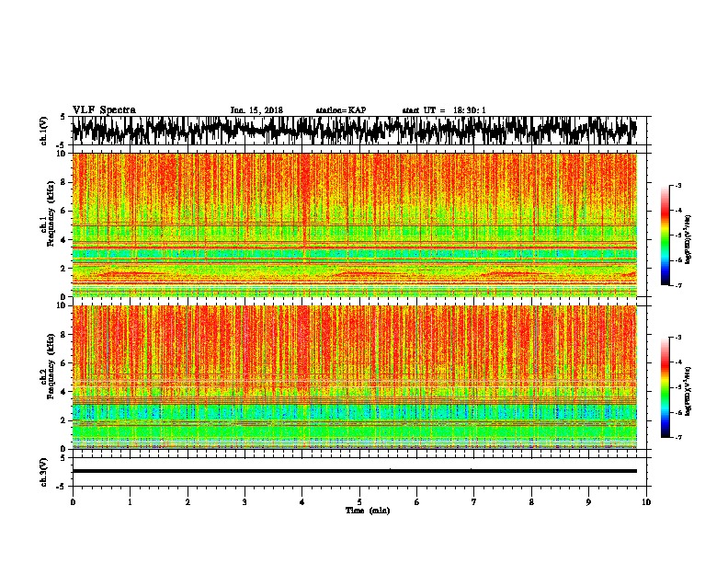Click inside the ch.2 spectrogram plot
The width and height of the screenshot is (728, 563).
click(x=354, y=377)
